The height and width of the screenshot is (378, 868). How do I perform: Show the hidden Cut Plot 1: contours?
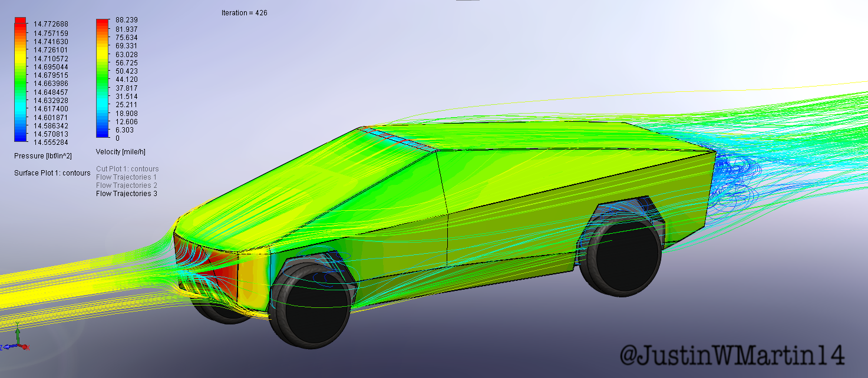(x=127, y=169)
